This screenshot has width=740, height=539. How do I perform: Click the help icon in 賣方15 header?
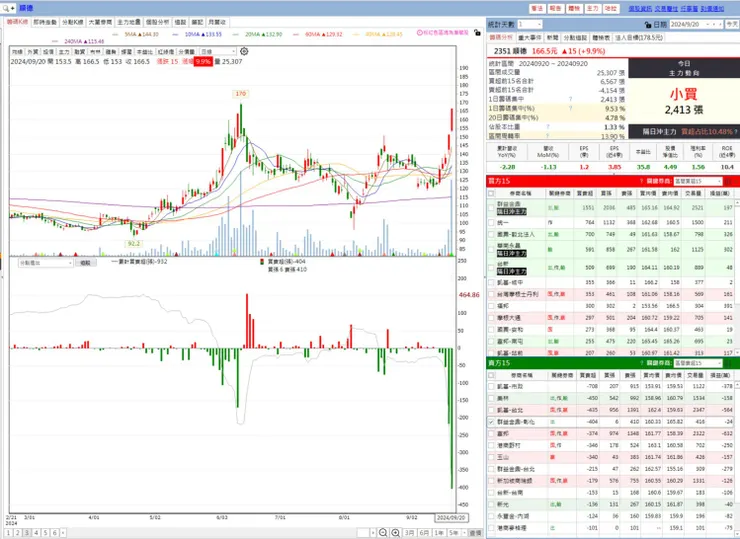click(641, 363)
